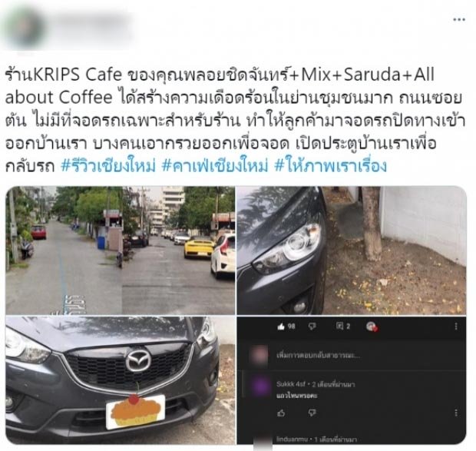Image resolution: width=476 pixels, height=451 pixels.
Task: Like the Sukkk 4sf comment
Action: (x=281, y=413)
